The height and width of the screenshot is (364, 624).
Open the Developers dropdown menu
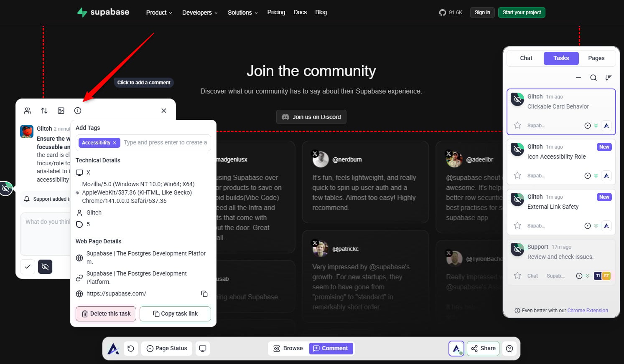(200, 13)
